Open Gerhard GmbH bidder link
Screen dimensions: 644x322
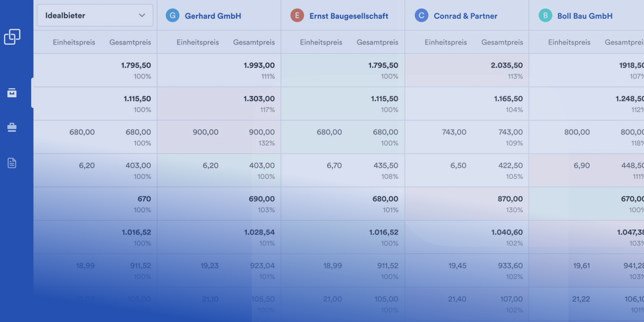pos(213,16)
